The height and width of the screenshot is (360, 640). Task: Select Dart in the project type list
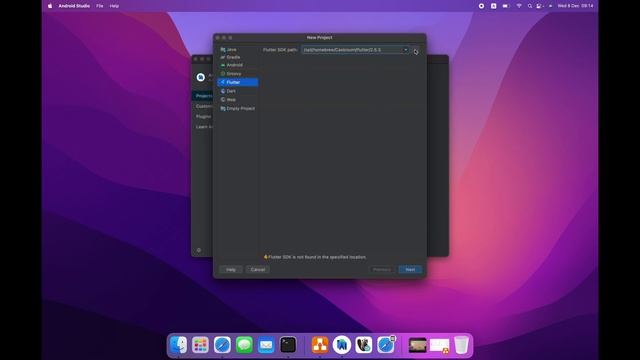[x=238, y=91]
